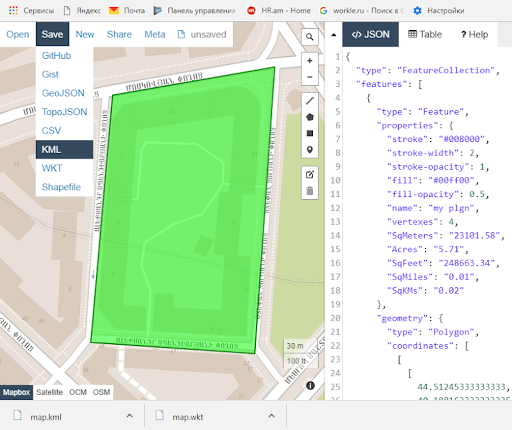The width and height of the screenshot is (512, 430).
Task: Choose Gist in the Save dropdown
Action: point(64,74)
